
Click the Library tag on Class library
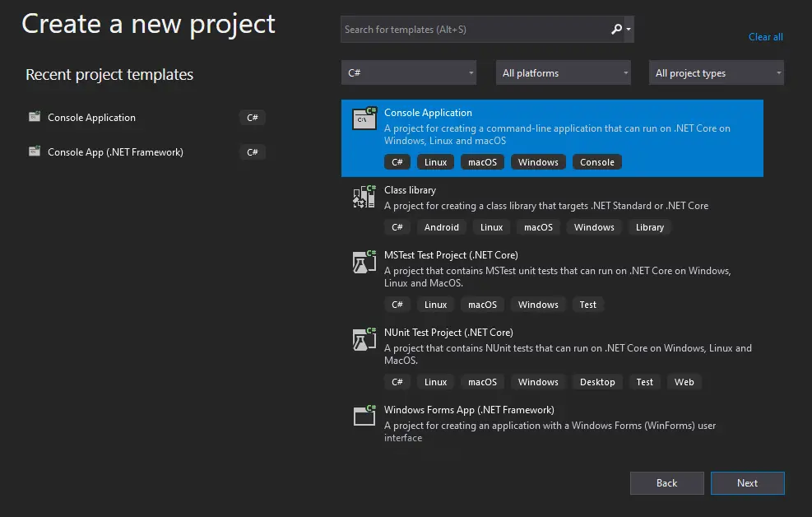pyautogui.click(x=649, y=227)
